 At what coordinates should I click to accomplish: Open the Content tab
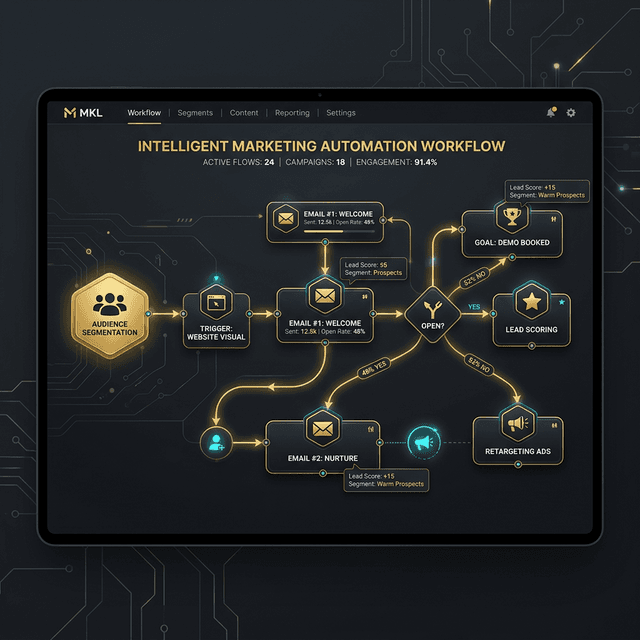[244, 113]
